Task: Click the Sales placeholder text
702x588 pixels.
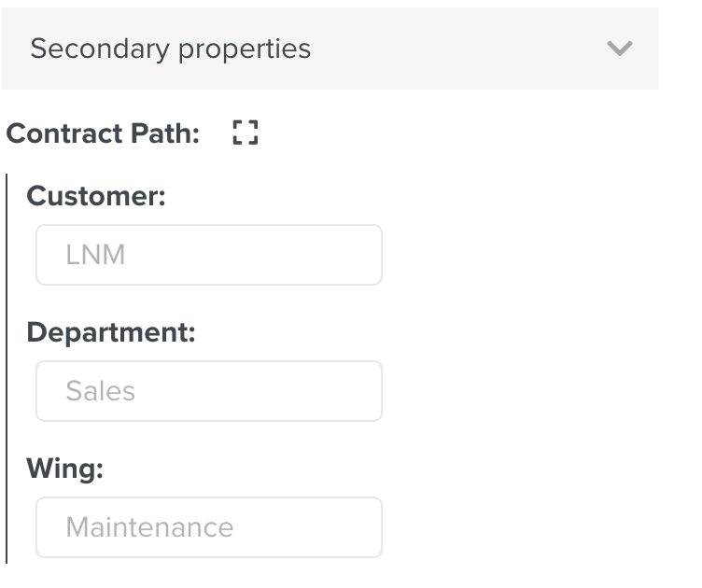Action: click(101, 391)
